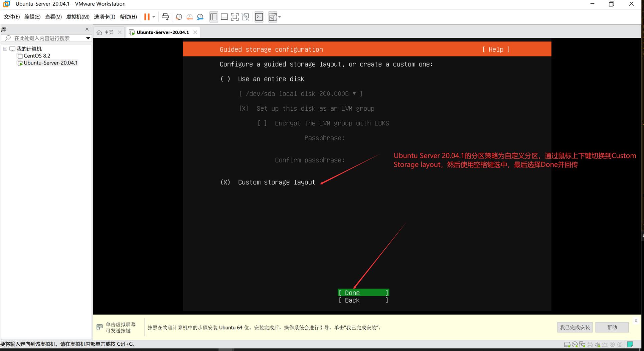
Task: Open the dropdown arrow beside the pause button
Action: 154,17
